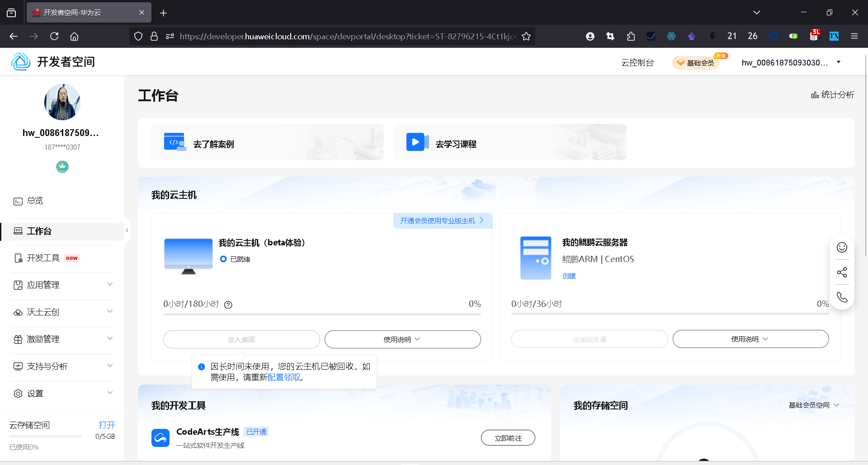Open 云控制台 in the top menu

[x=637, y=62]
